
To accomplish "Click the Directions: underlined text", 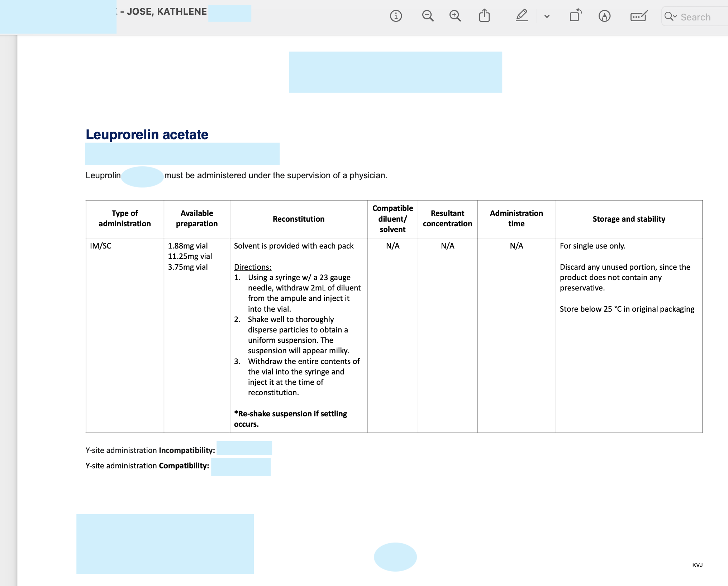I will (252, 267).
